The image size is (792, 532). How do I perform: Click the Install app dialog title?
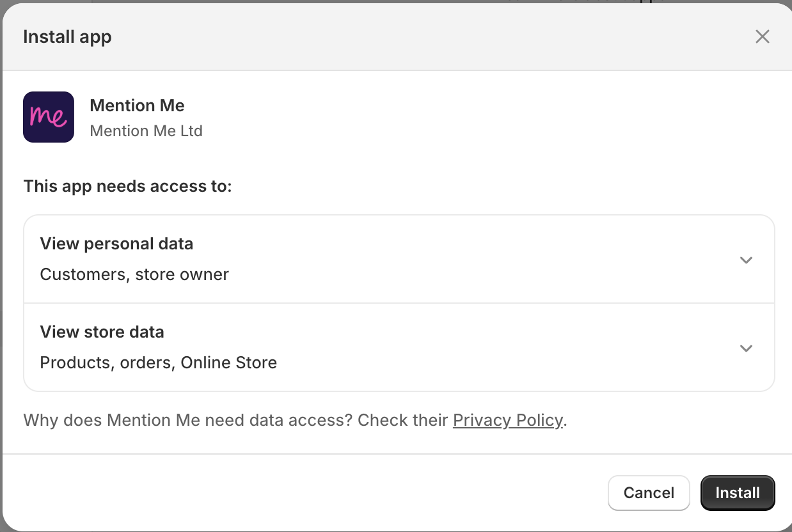pos(67,36)
